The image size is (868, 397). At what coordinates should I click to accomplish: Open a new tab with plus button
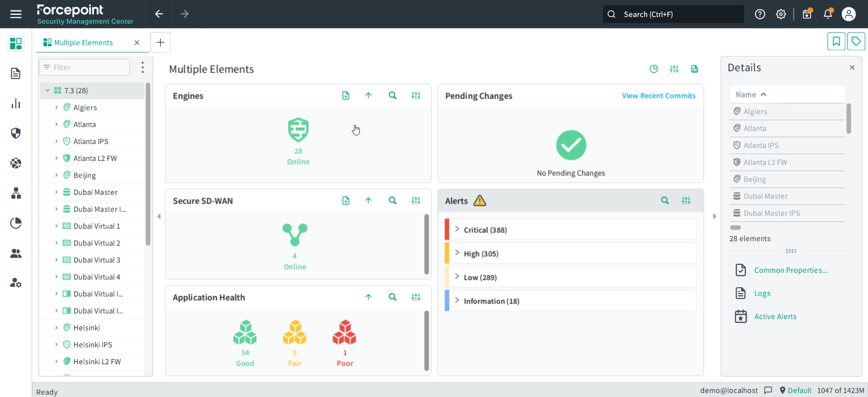click(x=160, y=42)
